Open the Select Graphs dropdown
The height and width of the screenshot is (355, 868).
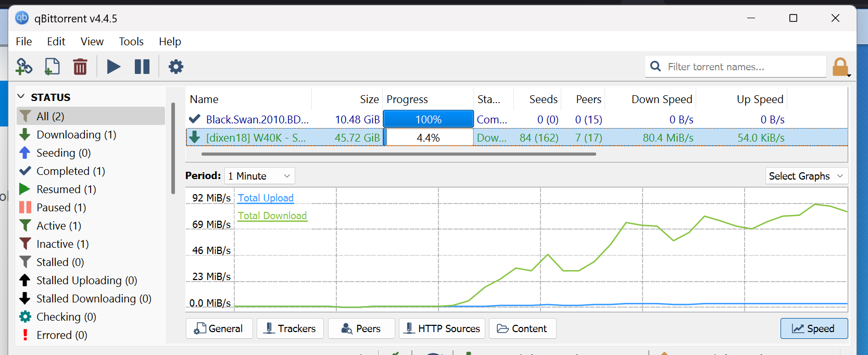(x=807, y=176)
